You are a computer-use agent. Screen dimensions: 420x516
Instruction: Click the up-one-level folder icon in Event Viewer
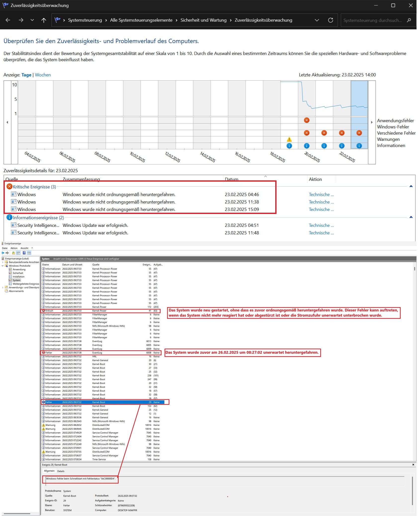(13, 253)
